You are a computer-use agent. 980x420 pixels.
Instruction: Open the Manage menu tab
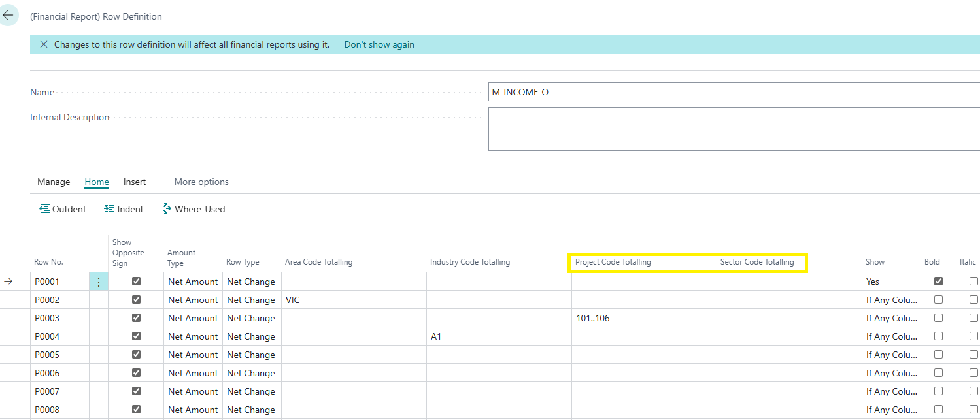(54, 182)
